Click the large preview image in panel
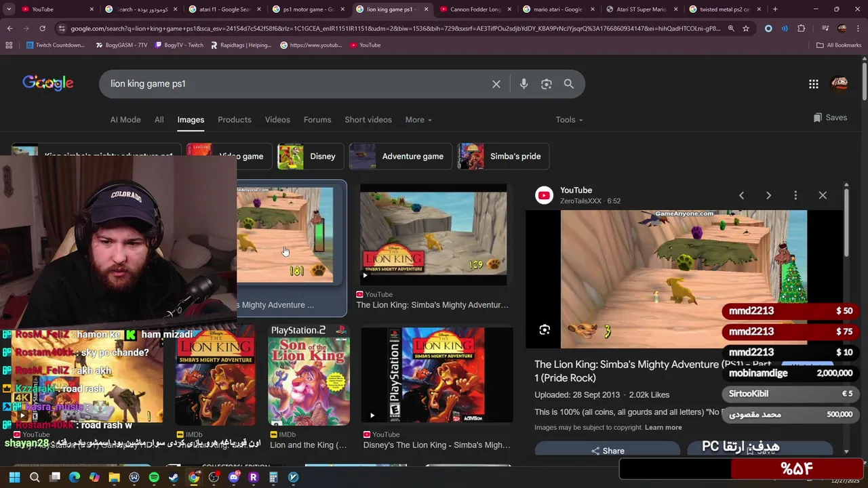Screen dimensions: 868x488 pyautogui.click(x=684, y=278)
